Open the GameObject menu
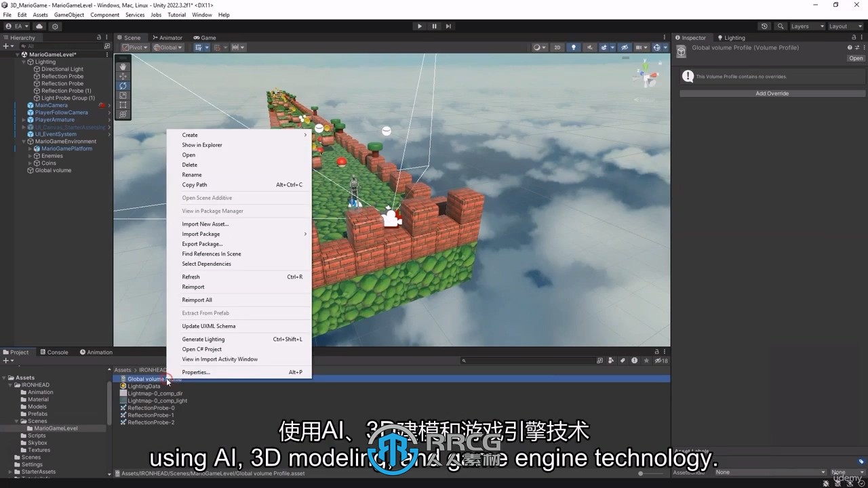Screen dimensions: 868x488 click(69, 14)
